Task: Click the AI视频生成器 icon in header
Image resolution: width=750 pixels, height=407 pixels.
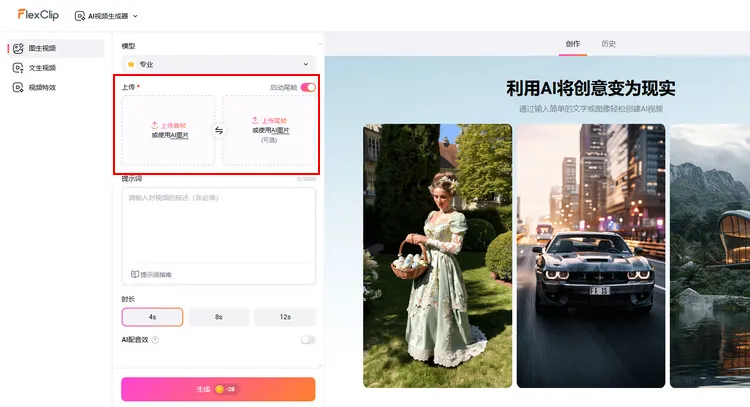Action: (x=79, y=16)
